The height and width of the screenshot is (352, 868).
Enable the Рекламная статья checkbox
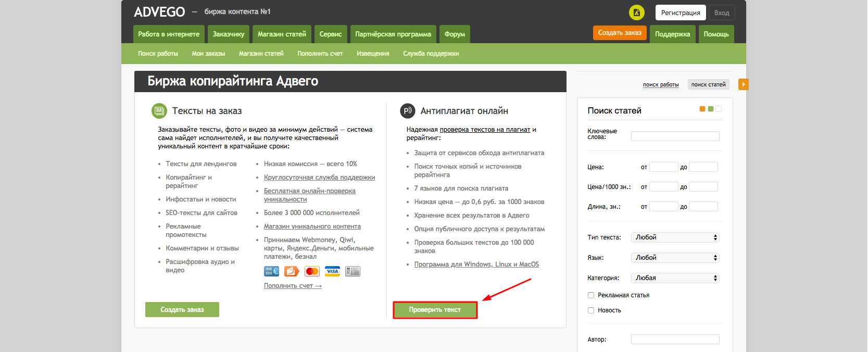[x=591, y=295]
